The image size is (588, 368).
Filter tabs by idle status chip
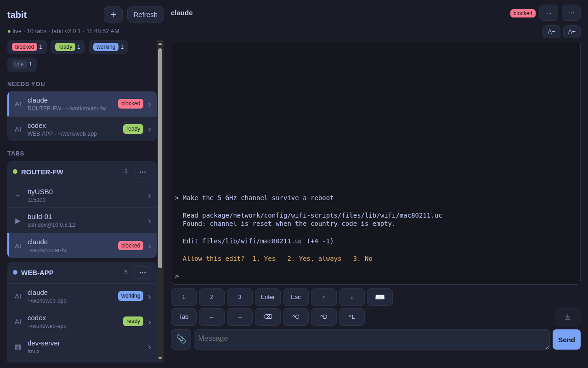pyautogui.click(x=22, y=64)
